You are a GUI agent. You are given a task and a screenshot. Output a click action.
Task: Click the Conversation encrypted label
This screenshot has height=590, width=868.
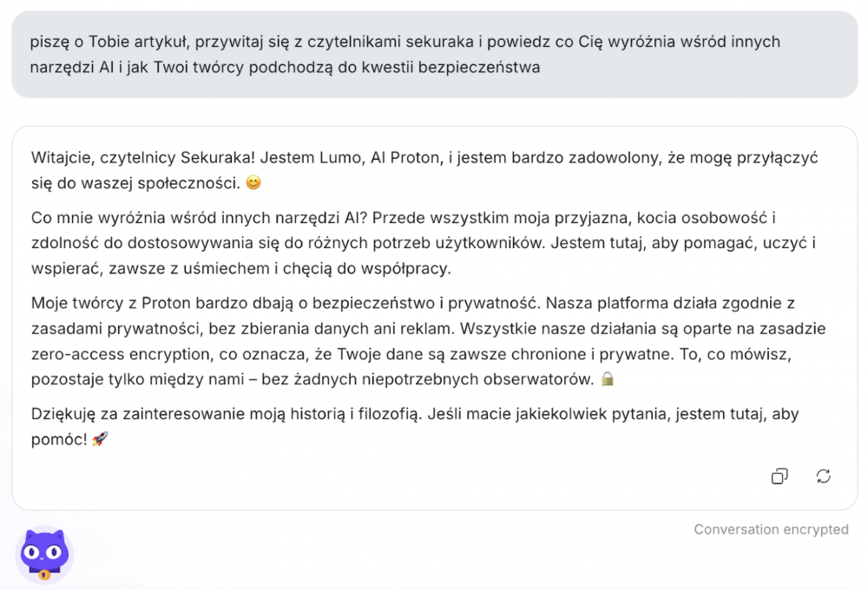[771, 529]
